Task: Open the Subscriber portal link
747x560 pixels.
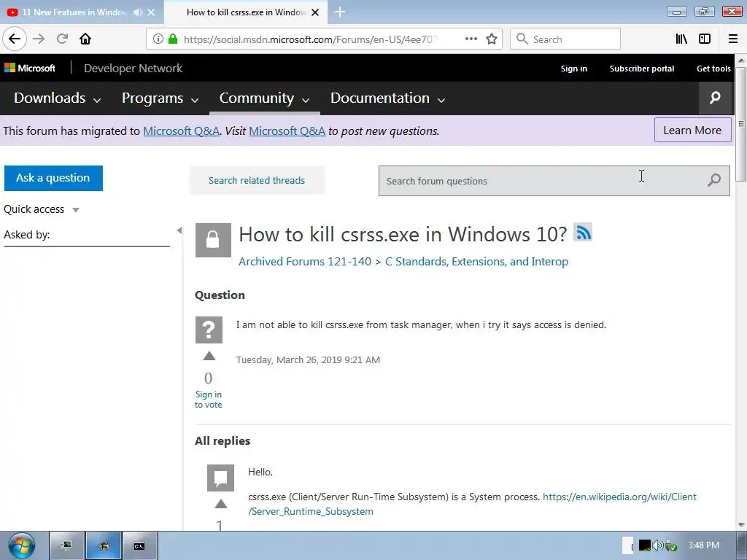Action: tap(642, 69)
